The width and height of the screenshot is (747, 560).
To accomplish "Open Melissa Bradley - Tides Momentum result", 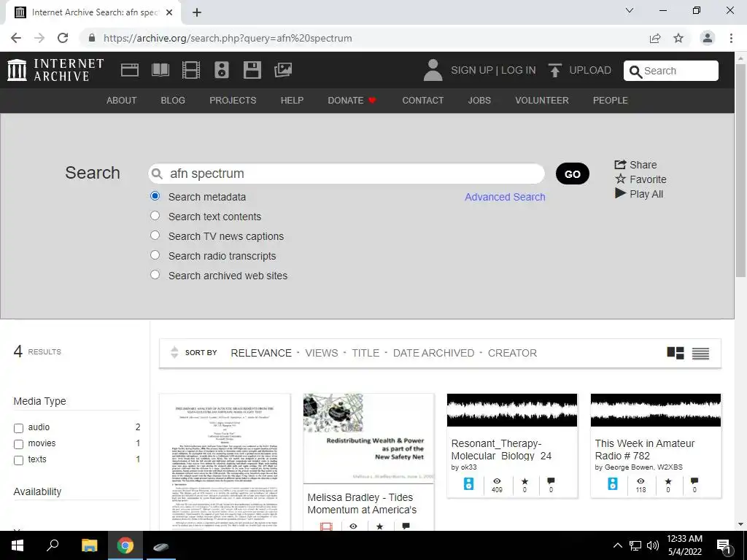I will 362,503.
